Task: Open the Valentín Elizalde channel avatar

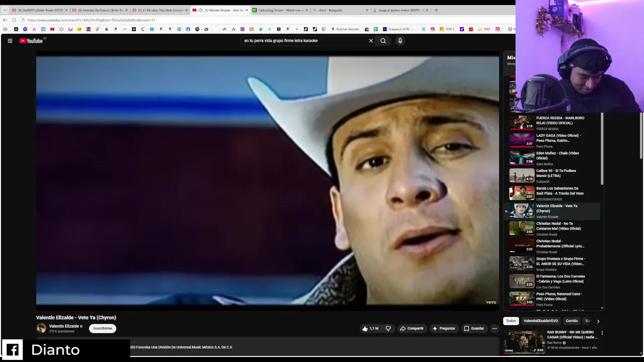Action: [x=41, y=328]
